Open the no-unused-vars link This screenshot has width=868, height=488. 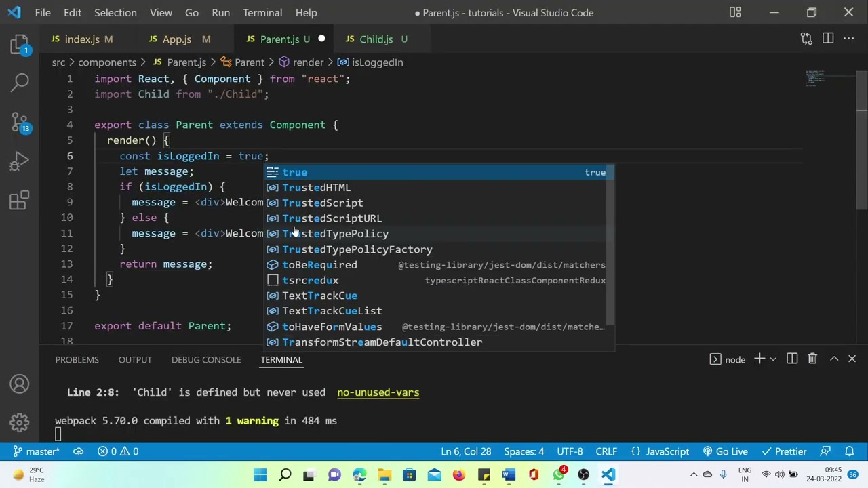tap(378, 392)
